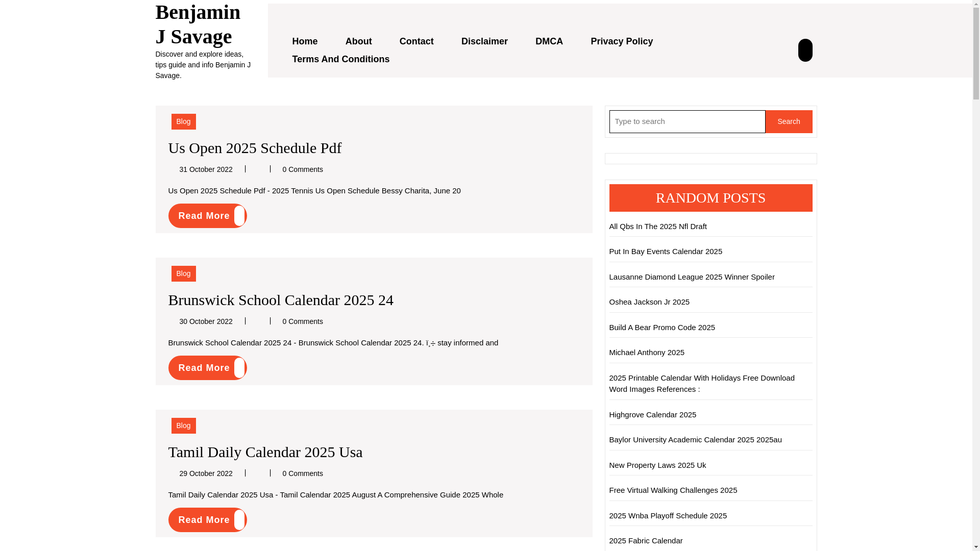980x551 pixels.
Task: Open Baylor University Academic Calendar 2025 link
Action: [695, 440]
